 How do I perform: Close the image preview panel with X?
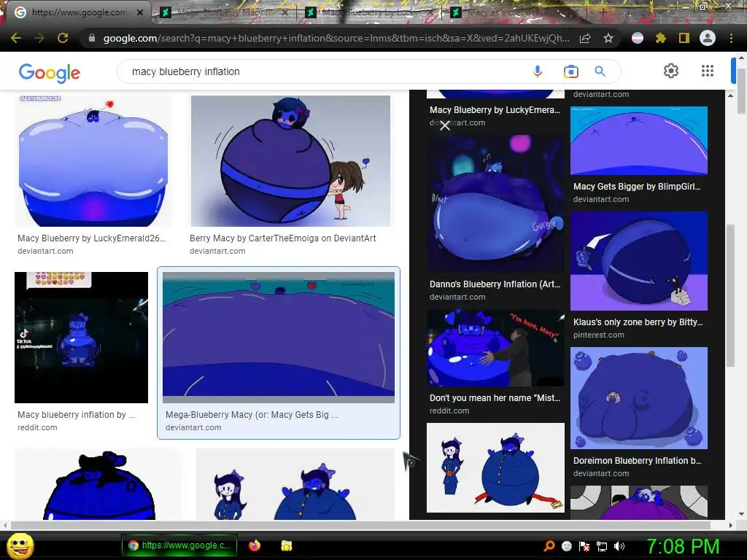click(444, 125)
